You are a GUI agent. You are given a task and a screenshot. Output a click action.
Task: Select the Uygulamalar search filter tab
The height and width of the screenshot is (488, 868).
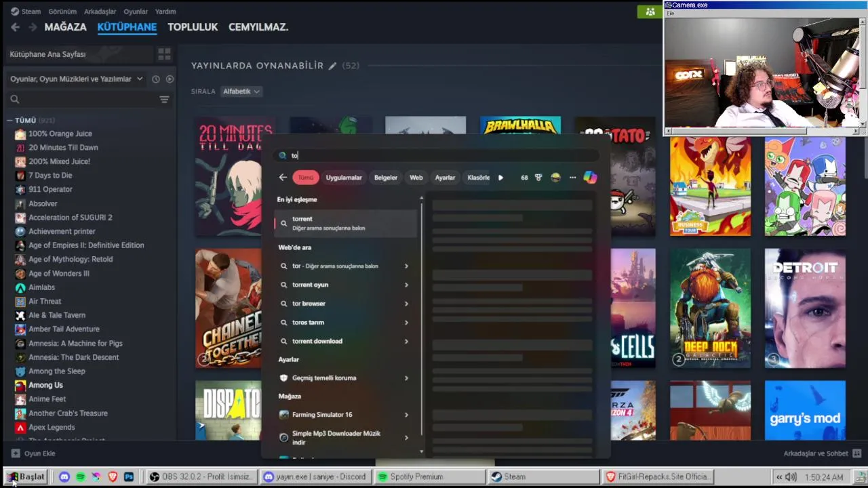click(x=344, y=178)
